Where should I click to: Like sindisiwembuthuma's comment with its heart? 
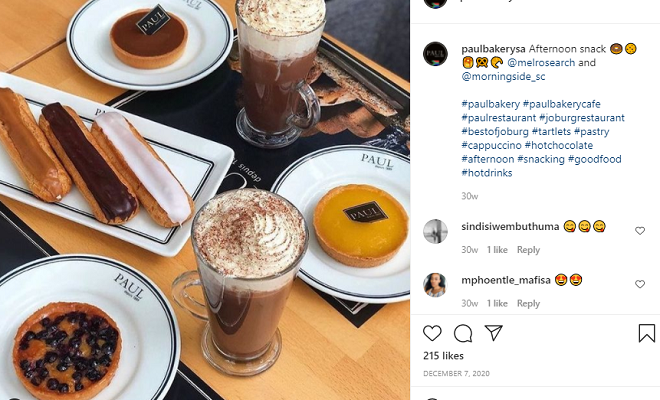point(640,231)
